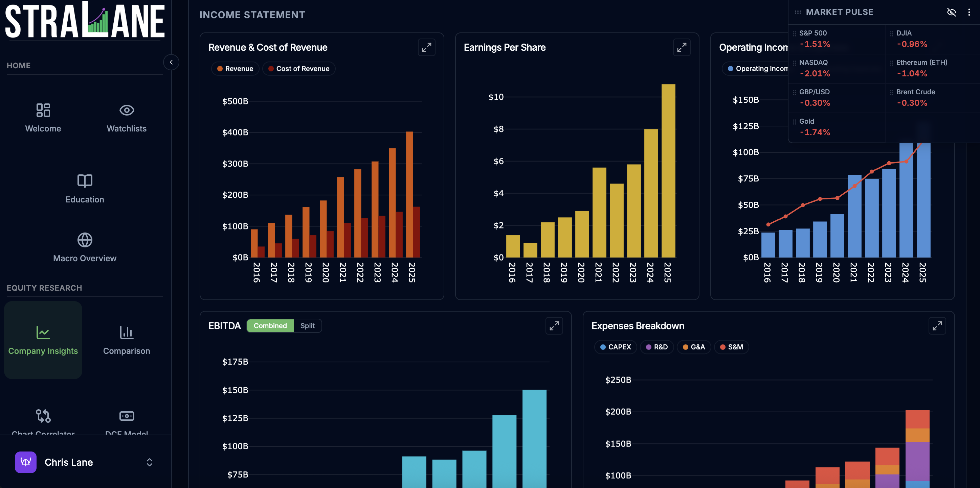Toggle the Revenue series legend
The width and height of the screenshot is (980, 488).
tap(235, 69)
